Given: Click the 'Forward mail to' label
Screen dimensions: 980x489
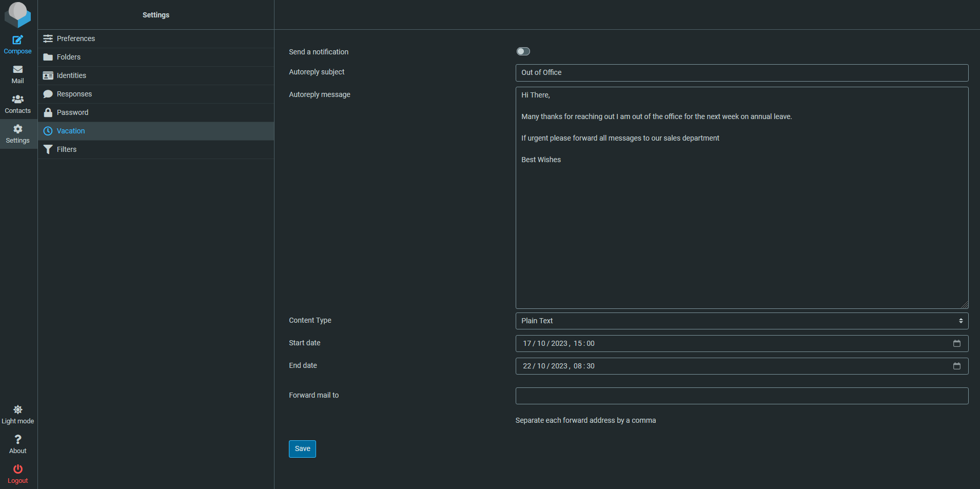Looking at the screenshot, I should pyautogui.click(x=313, y=395).
